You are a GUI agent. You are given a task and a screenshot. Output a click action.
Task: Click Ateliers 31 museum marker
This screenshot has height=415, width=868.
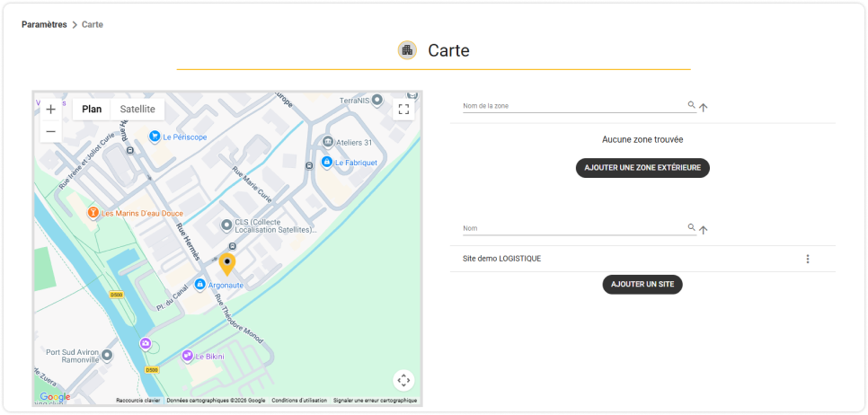coord(328,142)
